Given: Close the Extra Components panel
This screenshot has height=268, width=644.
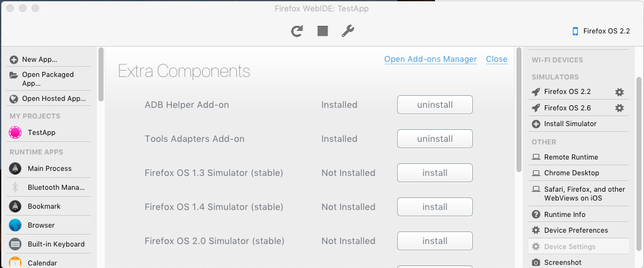Looking at the screenshot, I should (496, 59).
